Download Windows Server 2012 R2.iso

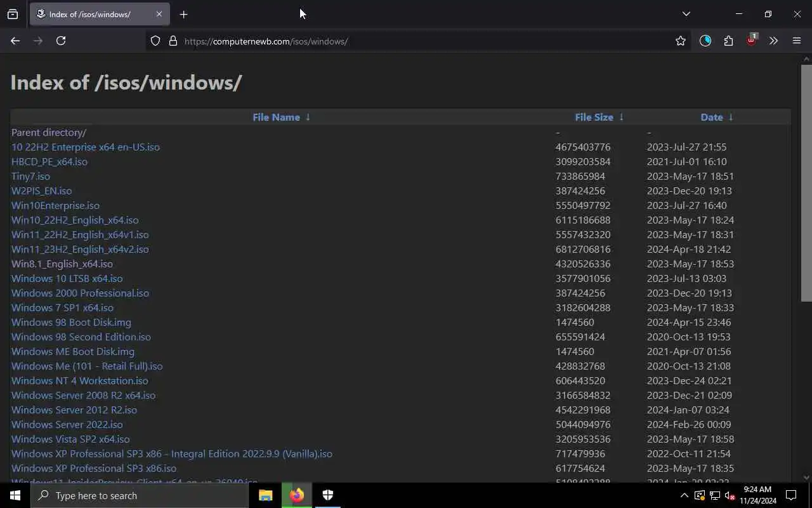[x=74, y=410]
